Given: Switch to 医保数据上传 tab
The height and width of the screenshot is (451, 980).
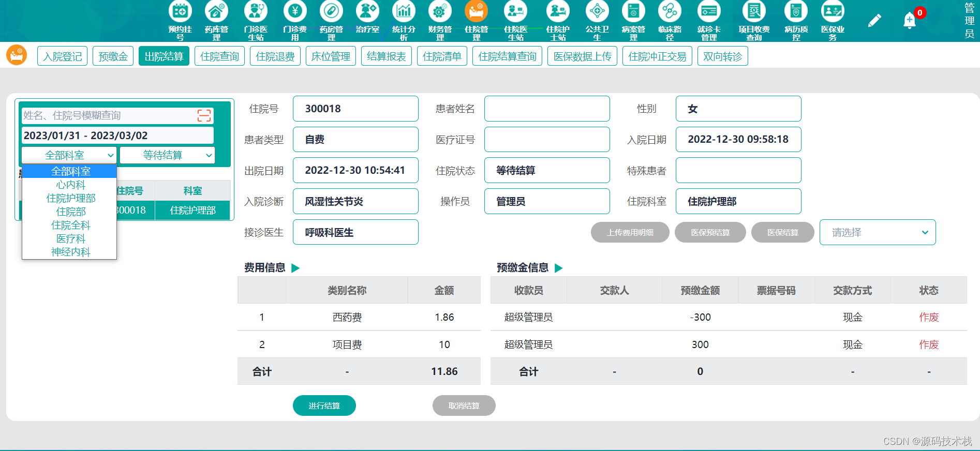Looking at the screenshot, I should pyautogui.click(x=583, y=56).
